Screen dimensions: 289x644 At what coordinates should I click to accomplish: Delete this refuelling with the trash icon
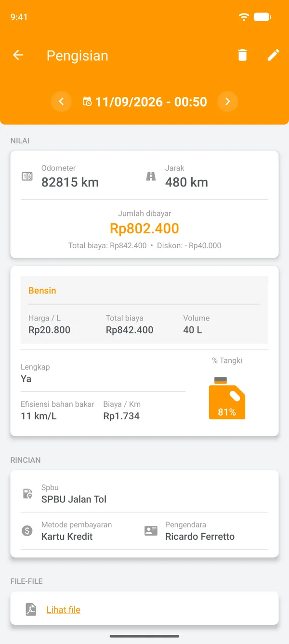tap(243, 55)
